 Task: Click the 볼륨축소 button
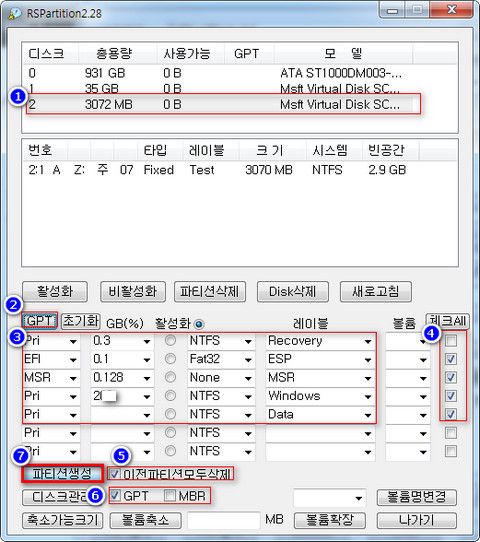tap(145, 520)
